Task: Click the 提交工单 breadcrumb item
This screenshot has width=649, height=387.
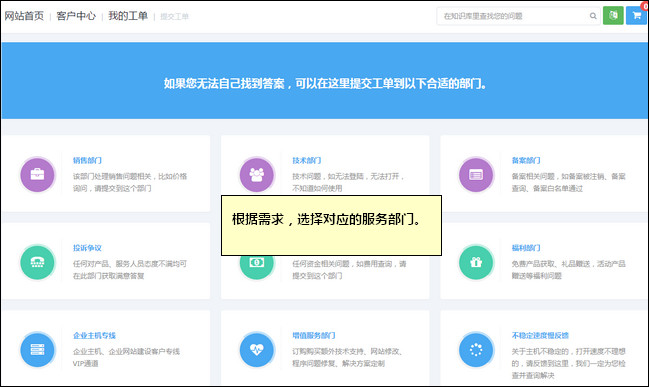Action: coord(174,17)
